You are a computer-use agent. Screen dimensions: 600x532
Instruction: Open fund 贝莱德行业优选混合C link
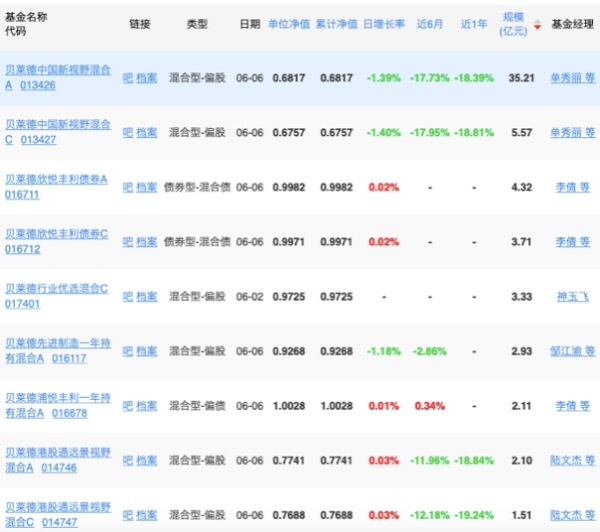(x=56, y=289)
